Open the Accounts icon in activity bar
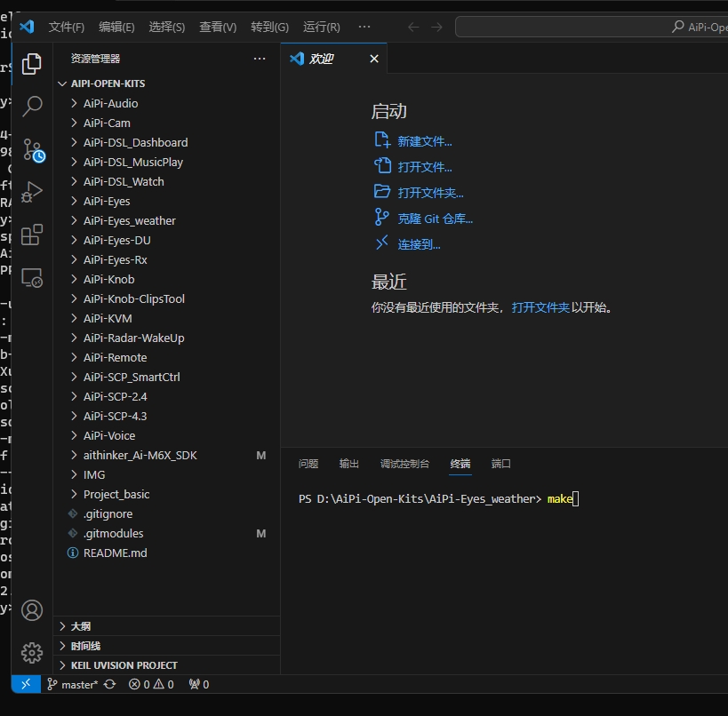Viewport: 728px width, 716px height. (32, 610)
